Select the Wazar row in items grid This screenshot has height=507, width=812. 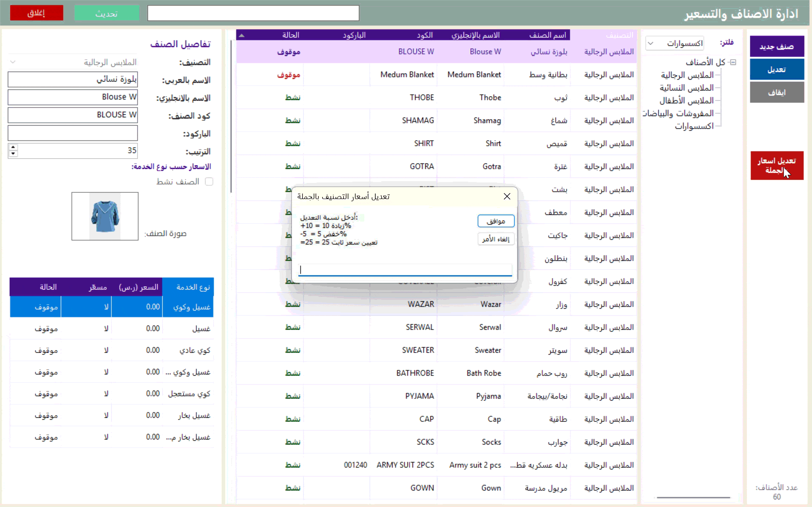436,304
